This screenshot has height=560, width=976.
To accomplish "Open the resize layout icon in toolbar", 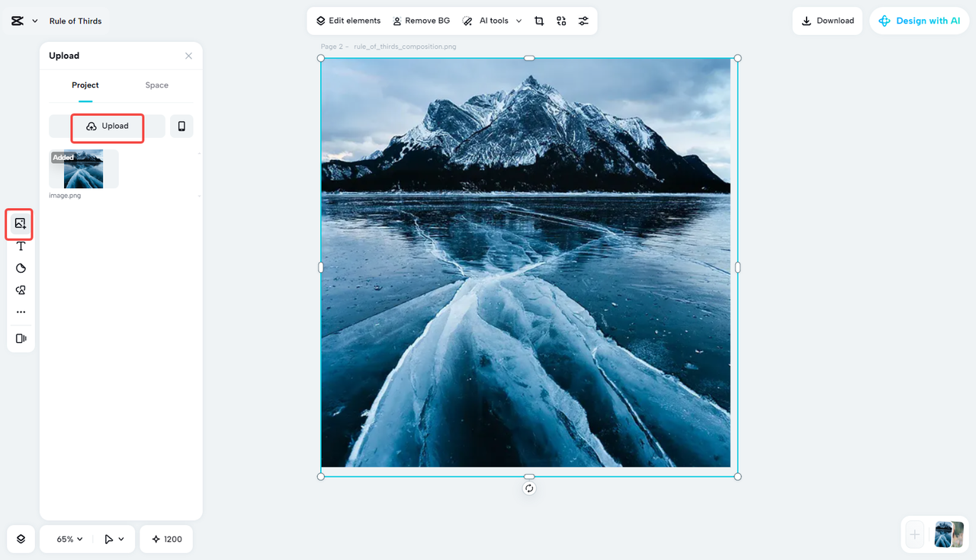I will point(561,21).
